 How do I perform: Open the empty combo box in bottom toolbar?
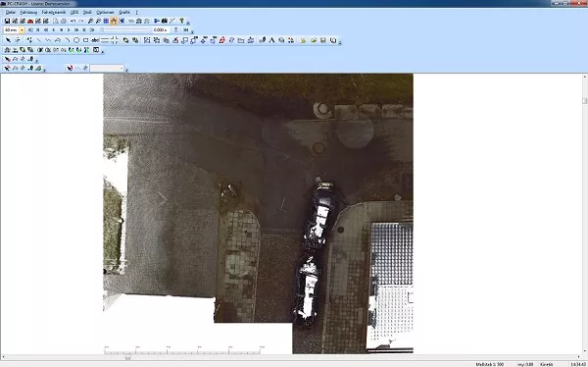click(107, 68)
